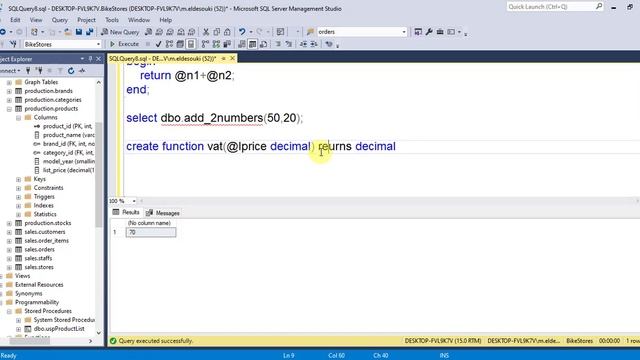Click Object Explorer refresh icon
Screen dimensions: 640x360
click(x=71, y=71)
